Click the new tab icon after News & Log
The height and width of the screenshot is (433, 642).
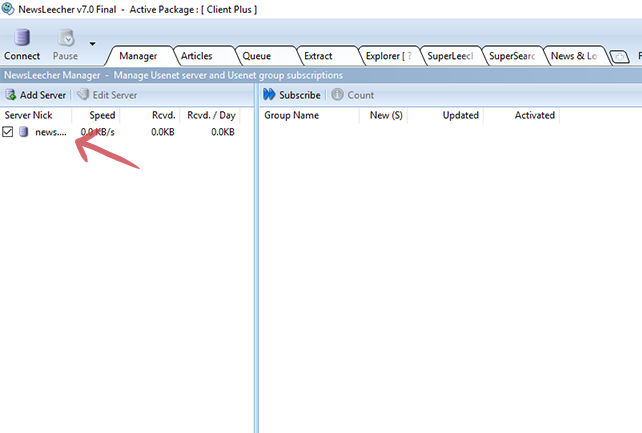pos(619,57)
